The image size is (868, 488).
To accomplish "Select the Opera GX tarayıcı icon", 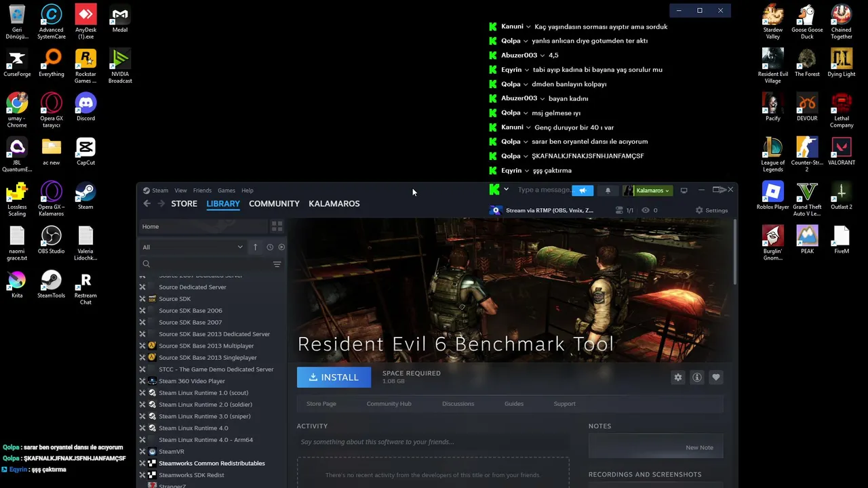I will click(x=52, y=110).
